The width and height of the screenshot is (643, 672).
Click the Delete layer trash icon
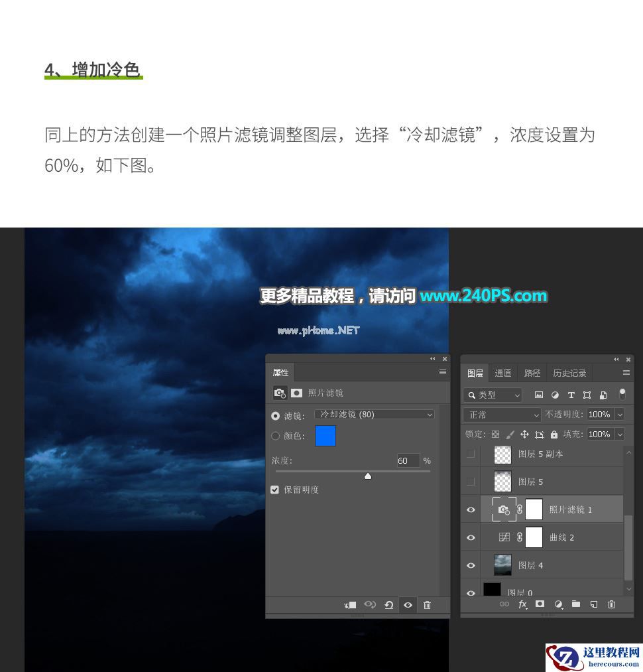coord(612,604)
